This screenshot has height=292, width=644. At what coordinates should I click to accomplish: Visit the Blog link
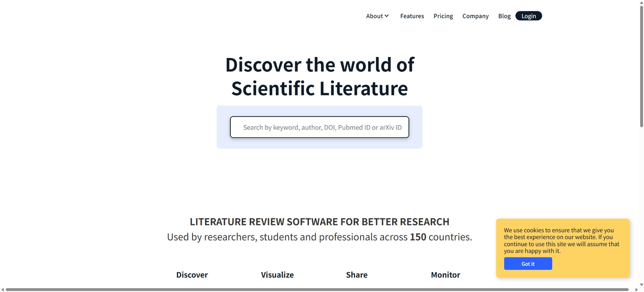click(x=504, y=16)
